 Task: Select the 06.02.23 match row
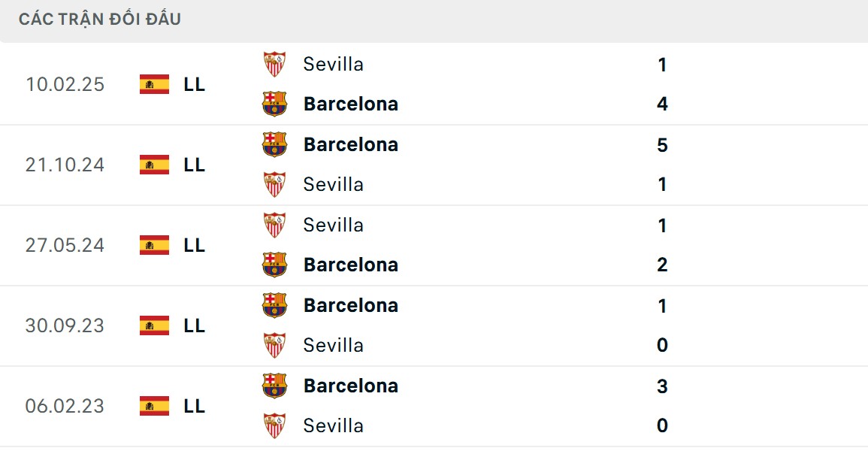[x=434, y=406]
